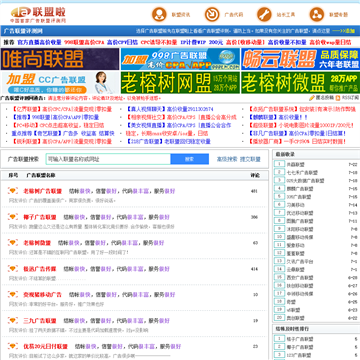The width and height of the screenshot is (360, 360).
Task: Open the 站长工具 wrench icon
Action: tap(264, 14)
